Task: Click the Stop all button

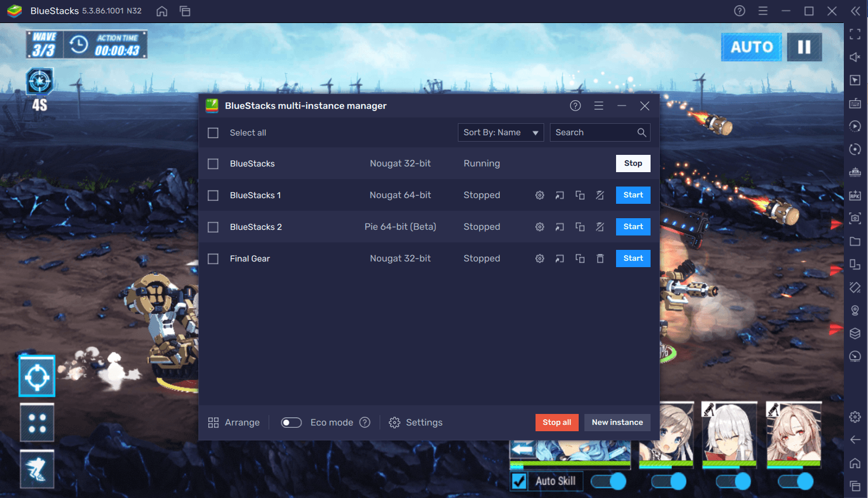Action: 557,423
